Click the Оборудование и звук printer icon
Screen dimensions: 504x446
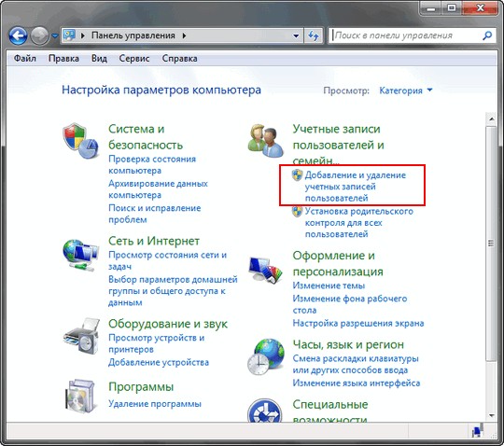click(80, 337)
